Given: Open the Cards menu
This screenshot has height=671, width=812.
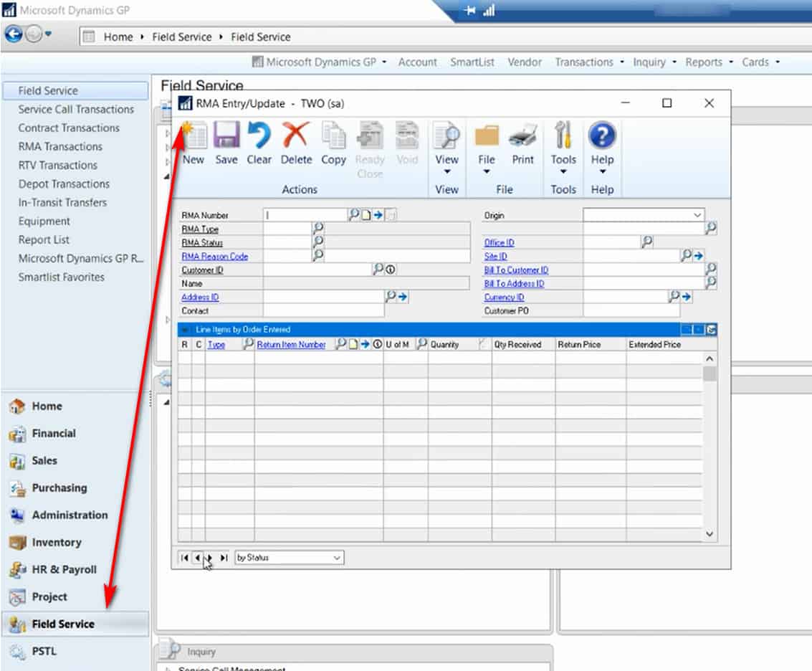Looking at the screenshot, I should point(760,62).
